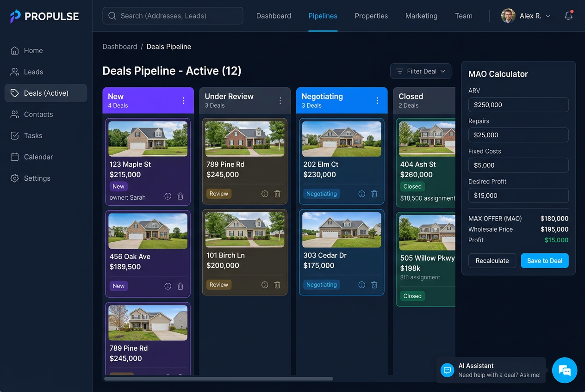Delete the 456 Oak Ave deal
The image size is (585, 392).
point(180,286)
